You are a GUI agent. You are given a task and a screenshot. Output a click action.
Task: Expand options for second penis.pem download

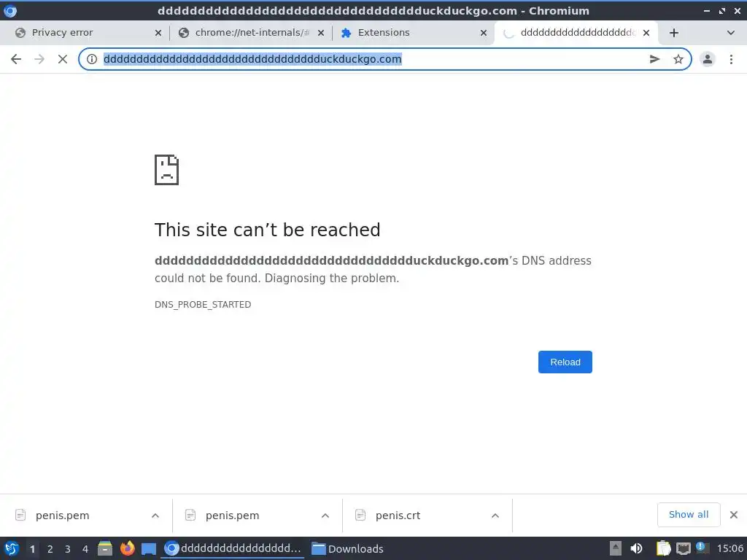tap(325, 516)
